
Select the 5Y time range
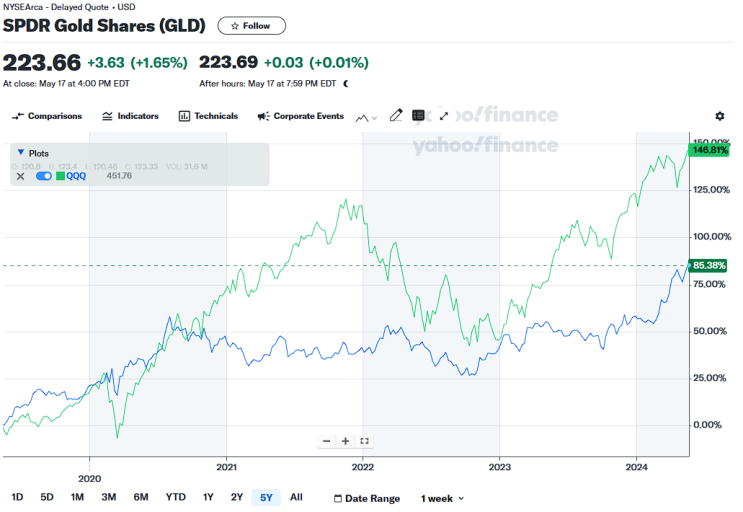click(266, 498)
